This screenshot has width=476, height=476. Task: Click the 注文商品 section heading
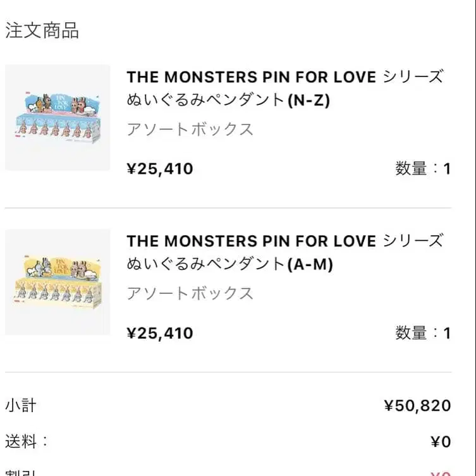pyautogui.click(x=42, y=30)
